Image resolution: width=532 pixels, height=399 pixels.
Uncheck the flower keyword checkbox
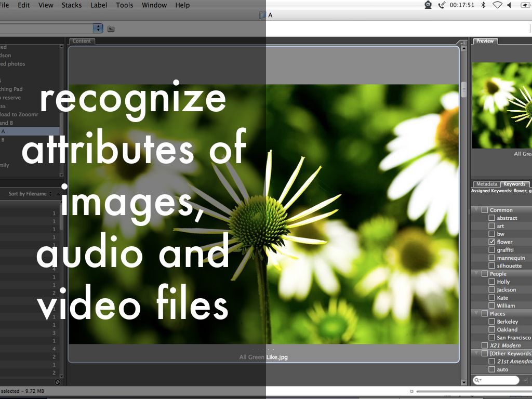(491, 242)
